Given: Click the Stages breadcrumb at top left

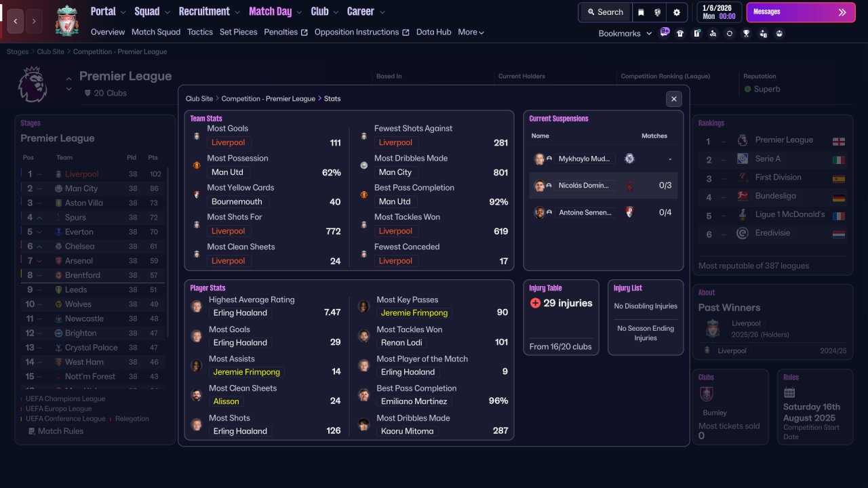Looking at the screenshot, I should (18, 52).
